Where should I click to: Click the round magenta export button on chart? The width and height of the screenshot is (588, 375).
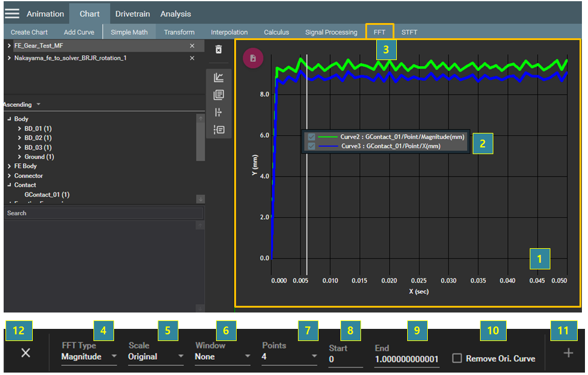tap(252, 58)
